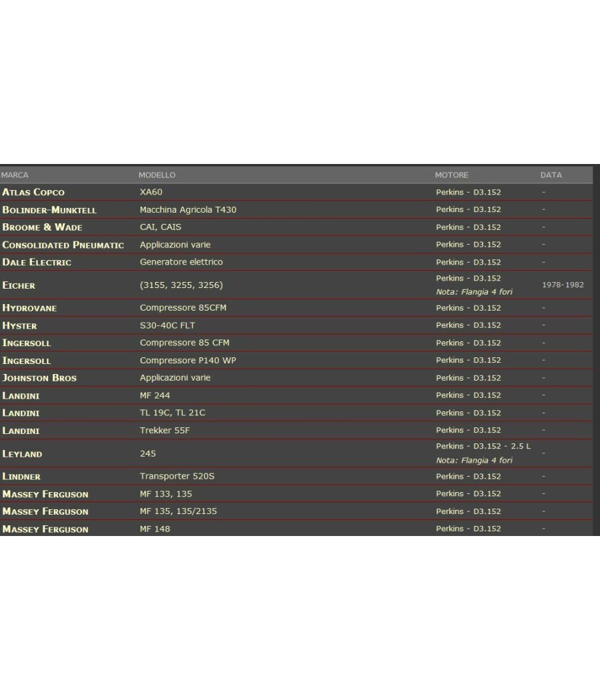Click Applicazioni varie in Johnston Bros row

click(x=175, y=378)
